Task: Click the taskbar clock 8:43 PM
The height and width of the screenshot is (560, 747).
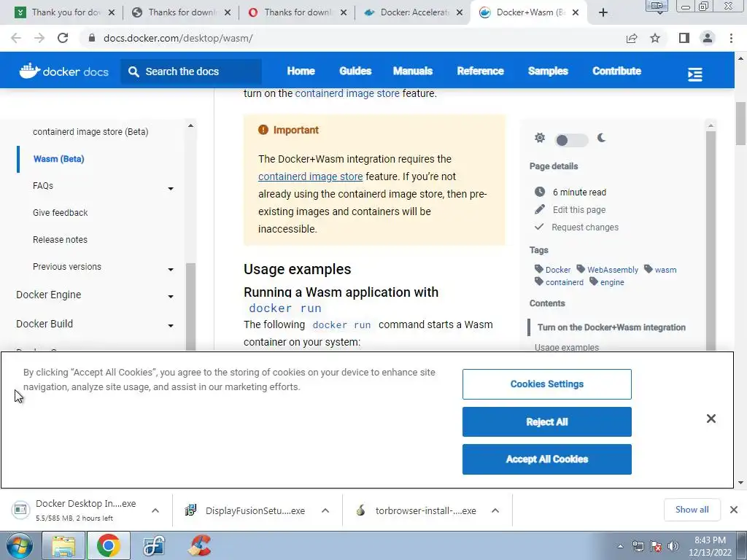Action: [x=710, y=540]
